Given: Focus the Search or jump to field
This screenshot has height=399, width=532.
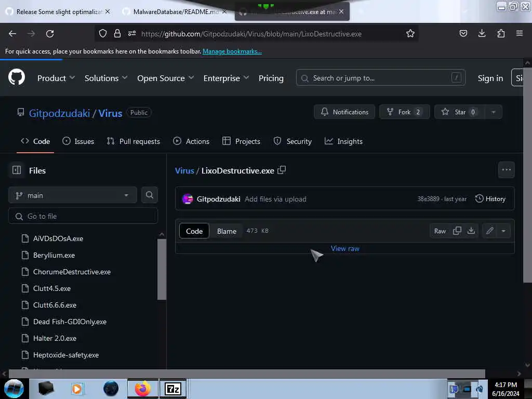Looking at the screenshot, I should tap(380, 78).
